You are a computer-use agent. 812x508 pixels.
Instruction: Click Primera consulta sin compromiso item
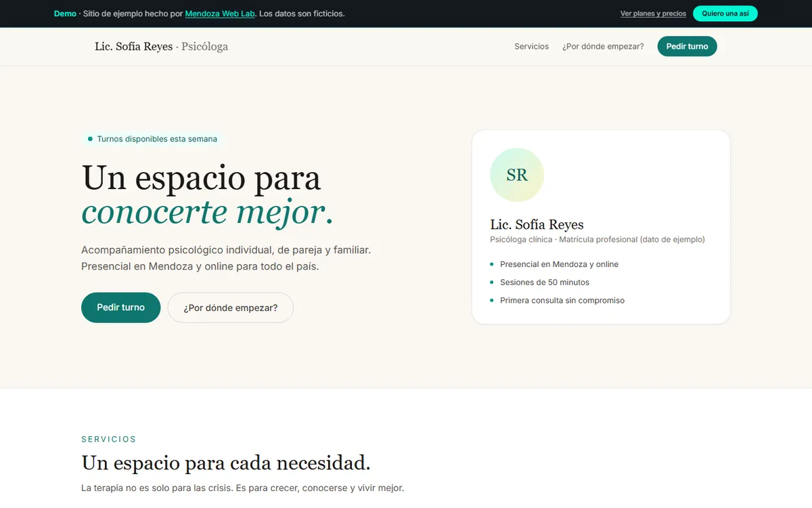point(562,300)
